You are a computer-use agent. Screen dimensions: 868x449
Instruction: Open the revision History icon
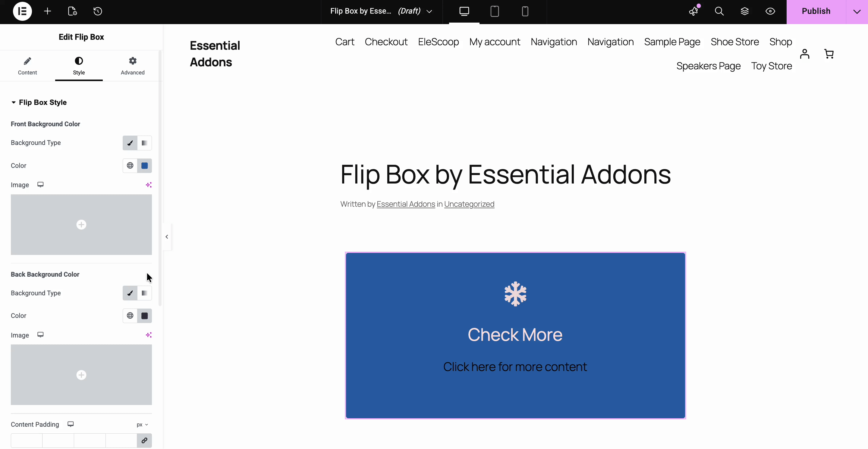(97, 11)
